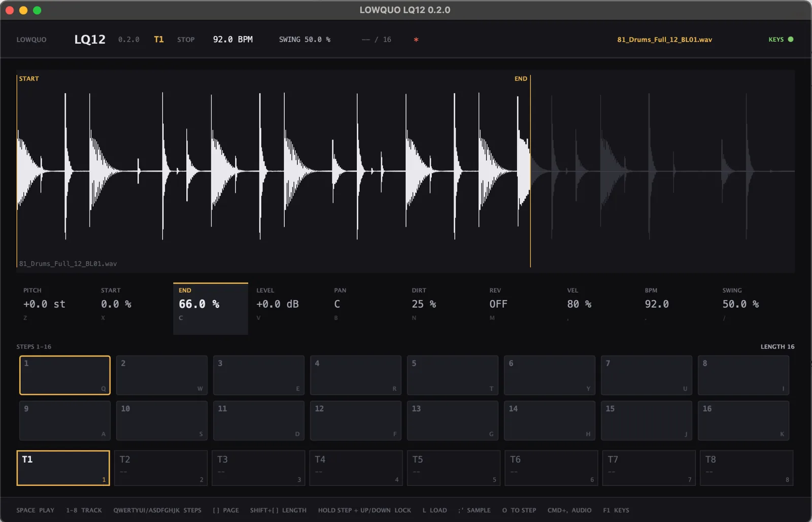The width and height of the screenshot is (812, 522).
Task: Click the SHIFT+[ ] LENGTH hint
Action: [278, 510]
